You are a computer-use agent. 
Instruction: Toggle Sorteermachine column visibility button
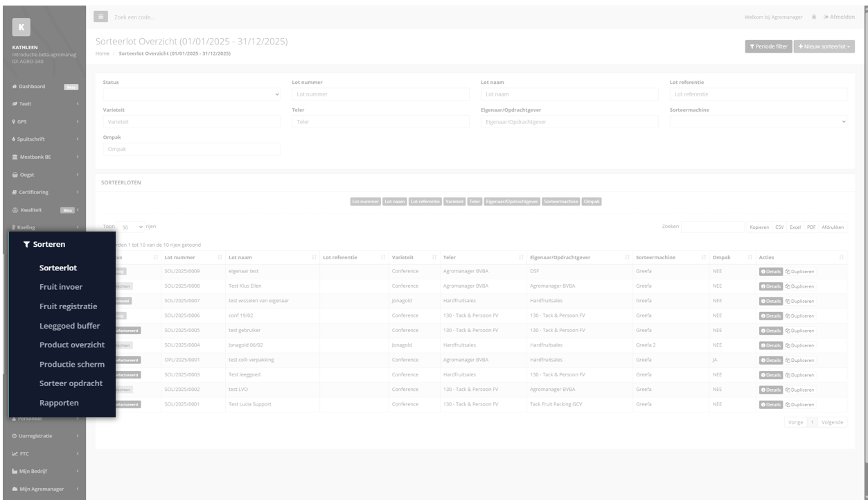[x=561, y=201]
